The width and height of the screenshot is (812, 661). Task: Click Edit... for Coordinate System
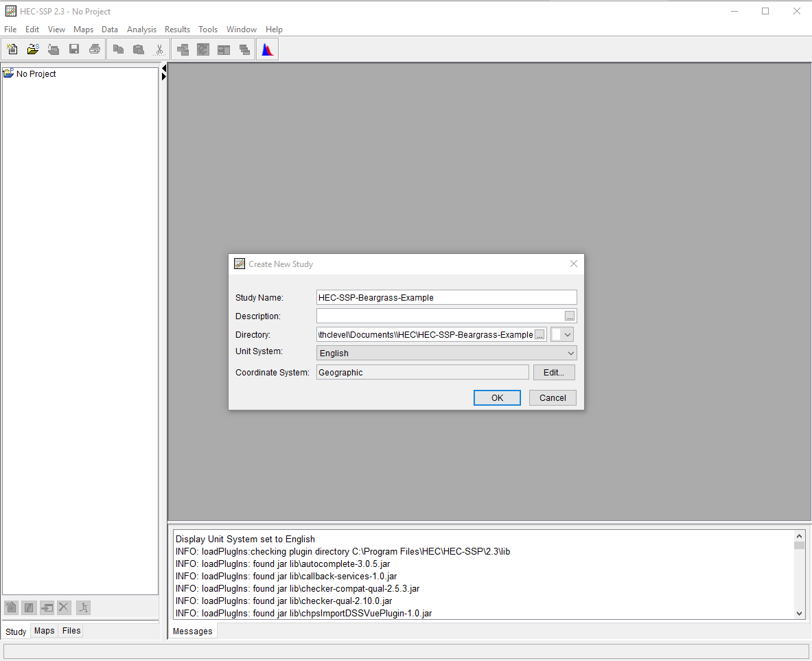(x=554, y=373)
